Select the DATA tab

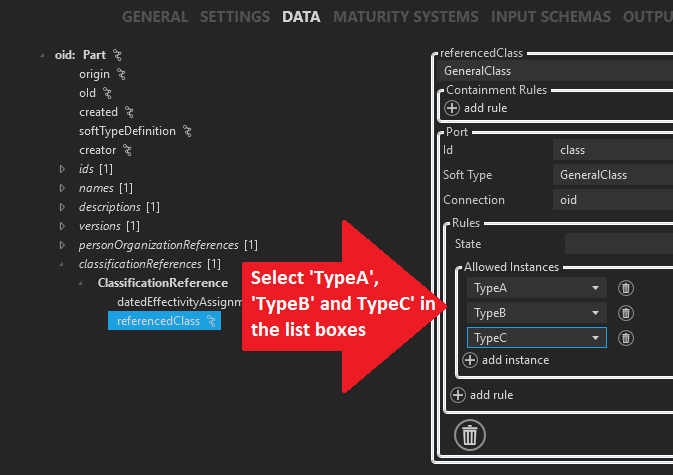301,16
